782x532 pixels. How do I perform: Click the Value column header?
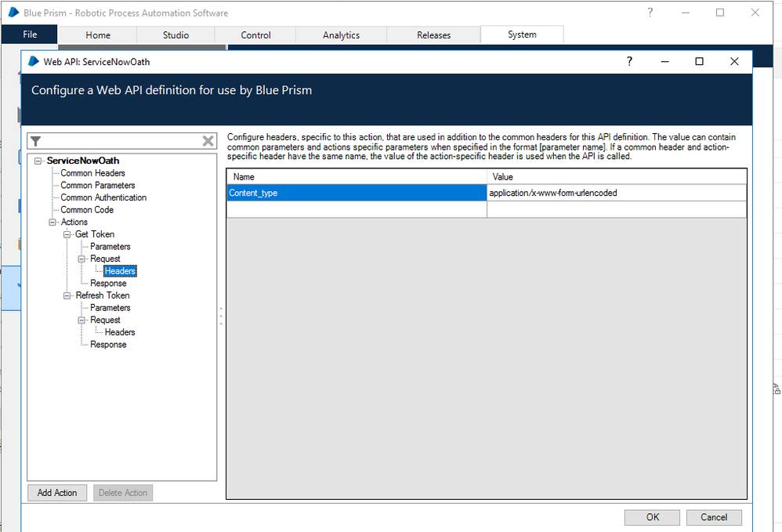click(x=617, y=177)
